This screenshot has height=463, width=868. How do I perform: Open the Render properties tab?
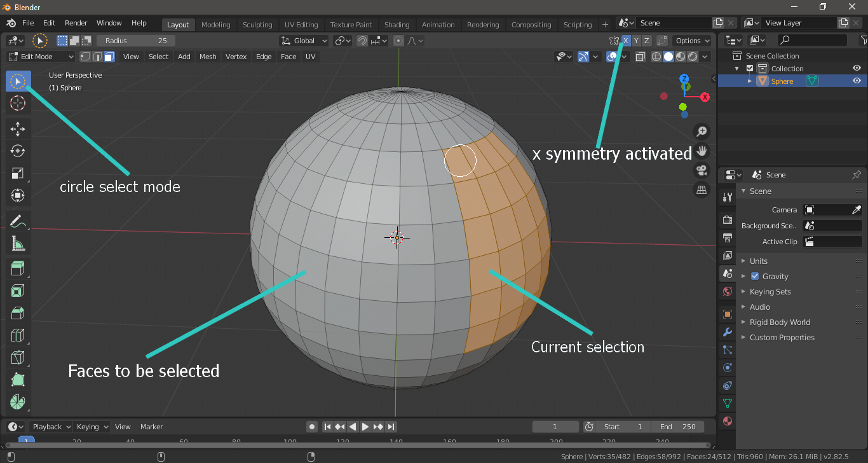click(728, 220)
